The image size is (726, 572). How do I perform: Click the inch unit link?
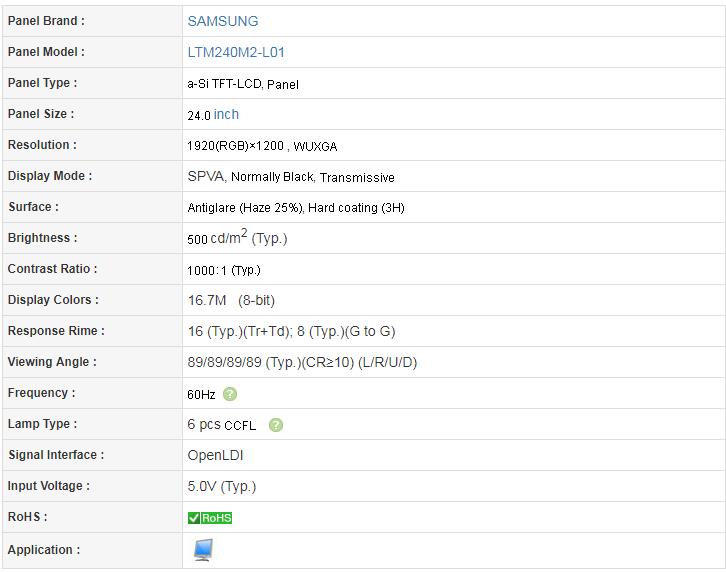[226, 114]
